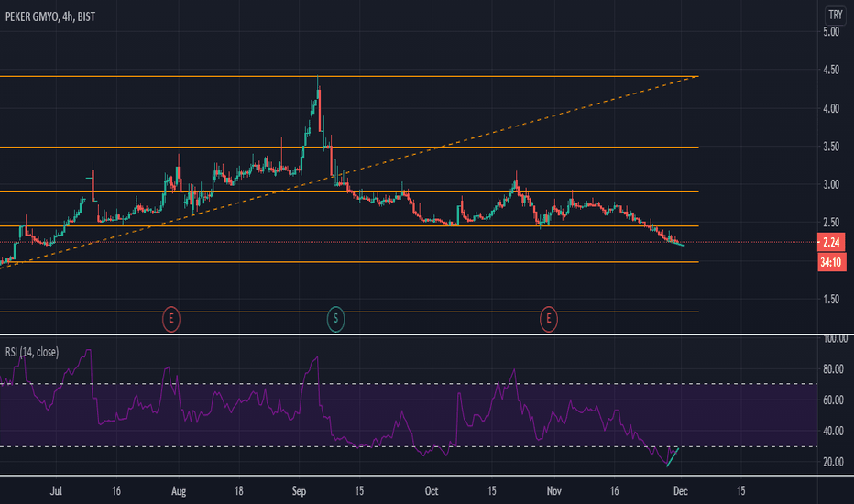
Task: Click the 3.00 price axis label
Action: [x=831, y=185]
